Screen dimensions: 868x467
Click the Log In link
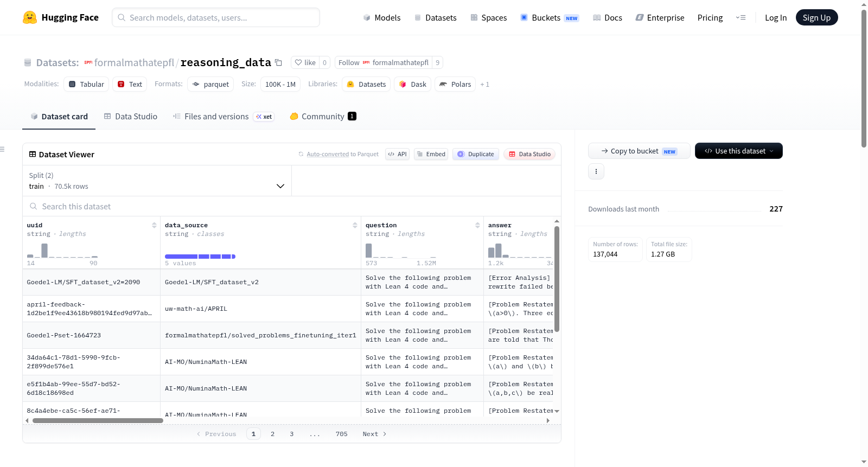776,18
